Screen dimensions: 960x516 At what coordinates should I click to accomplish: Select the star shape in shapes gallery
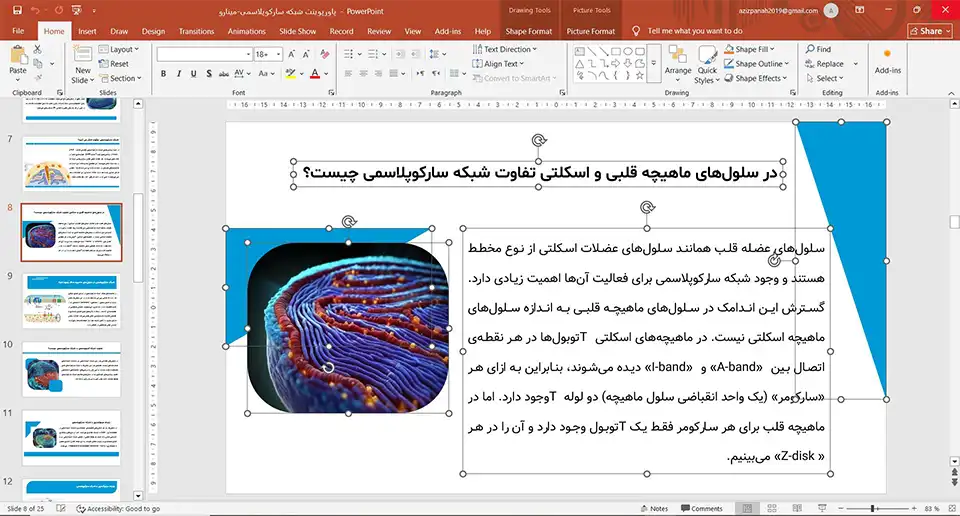click(640, 75)
